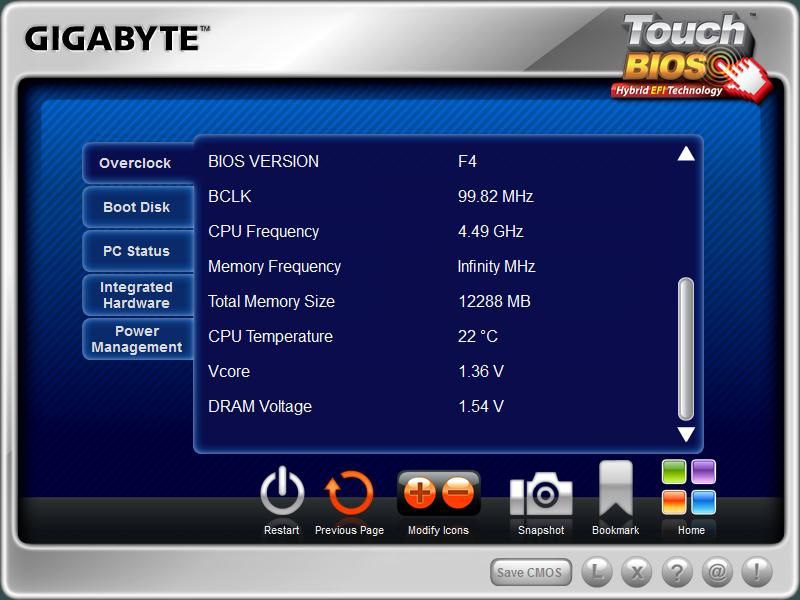Select the CPU Frequency label

point(263,232)
